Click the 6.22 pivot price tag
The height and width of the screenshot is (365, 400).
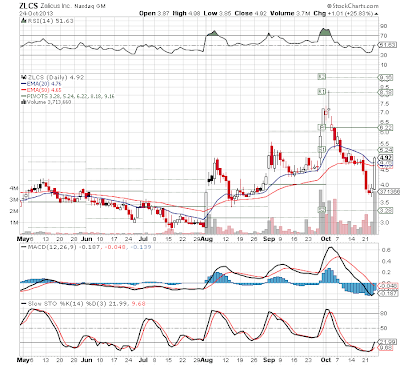[x=386, y=127]
